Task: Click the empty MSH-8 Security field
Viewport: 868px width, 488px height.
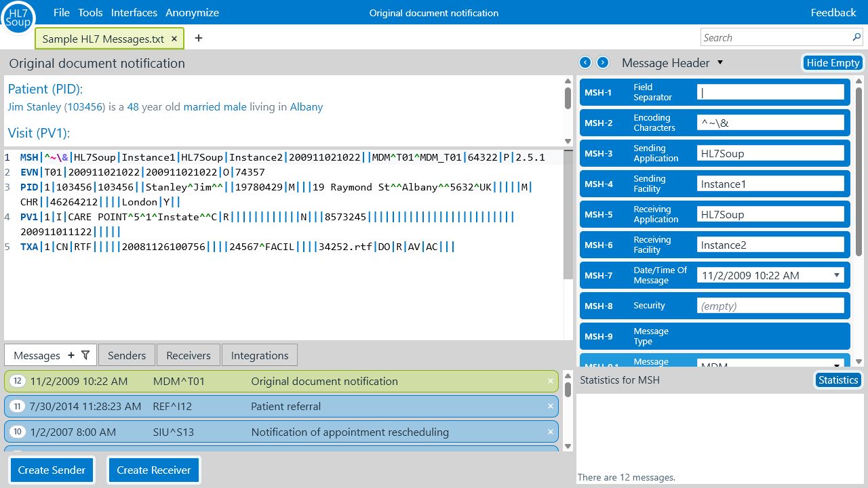Action: pos(770,306)
